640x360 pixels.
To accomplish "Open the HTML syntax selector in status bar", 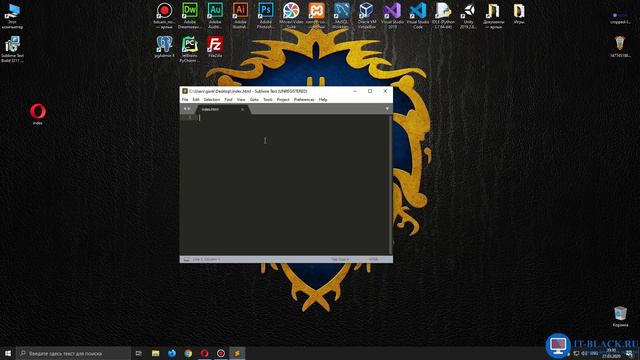I will [373, 260].
